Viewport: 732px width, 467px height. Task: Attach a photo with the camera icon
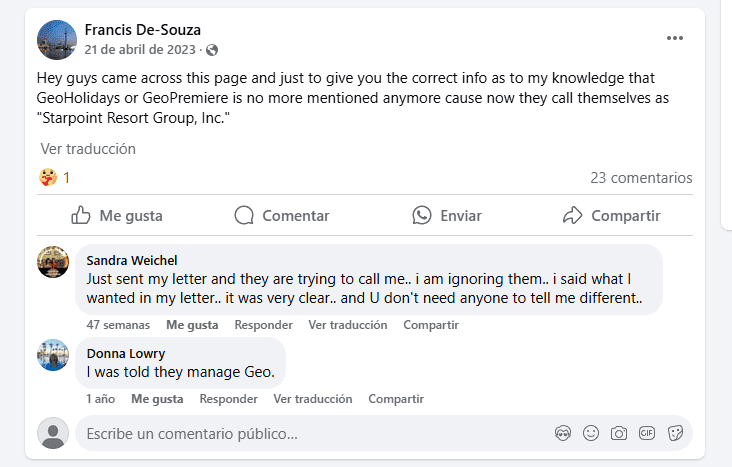point(619,434)
